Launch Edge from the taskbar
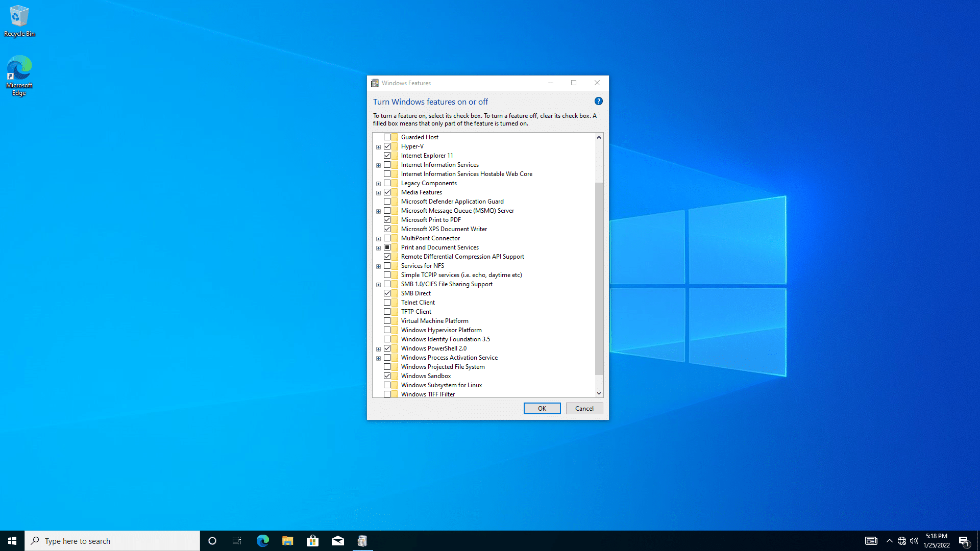This screenshot has width=980, height=551. [x=262, y=541]
